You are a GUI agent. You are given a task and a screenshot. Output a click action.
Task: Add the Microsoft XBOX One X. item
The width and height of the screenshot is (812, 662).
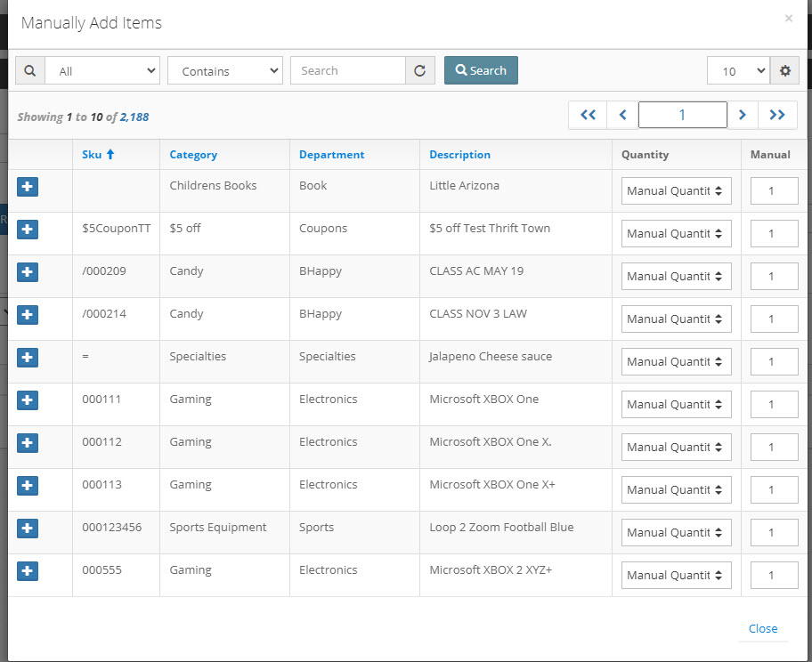(28, 443)
